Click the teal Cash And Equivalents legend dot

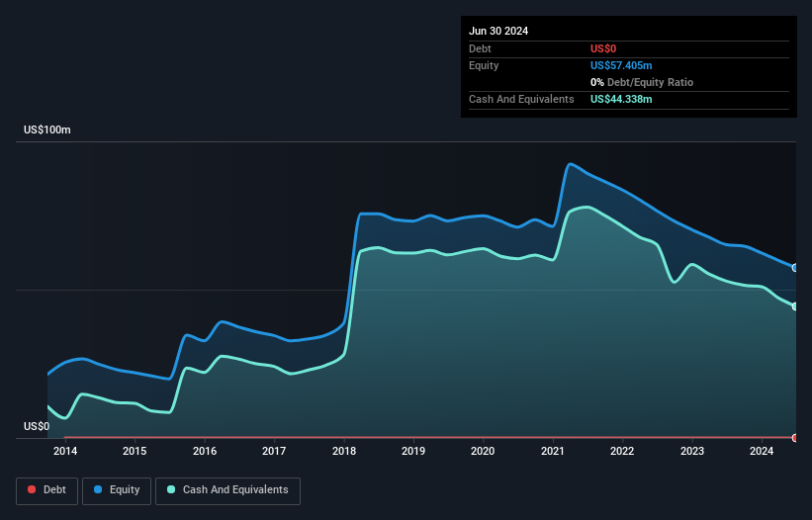(x=171, y=489)
